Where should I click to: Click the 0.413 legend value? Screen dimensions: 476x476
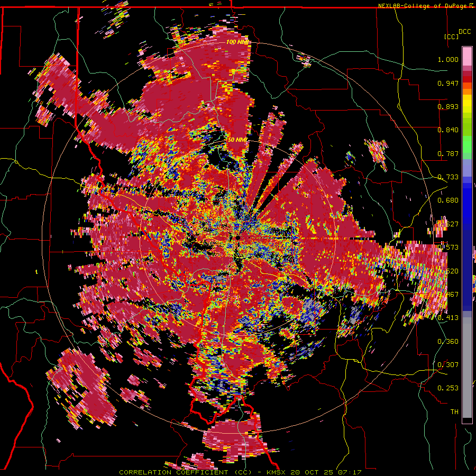coord(448,318)
